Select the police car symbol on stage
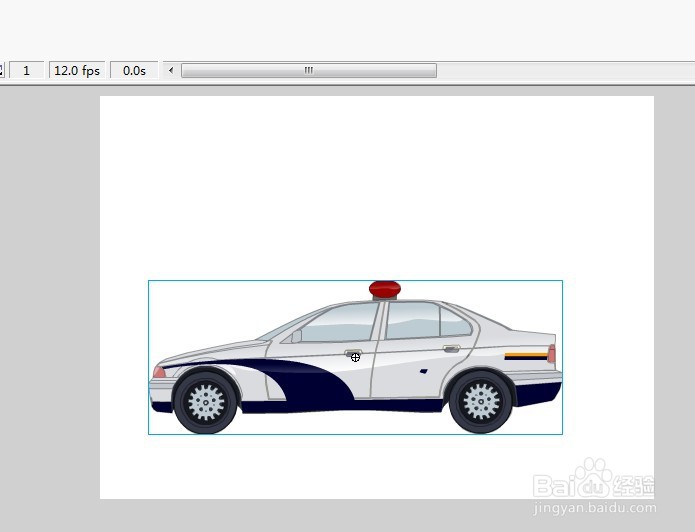This screenshot has height=532, width=695. tap(355, 357)
